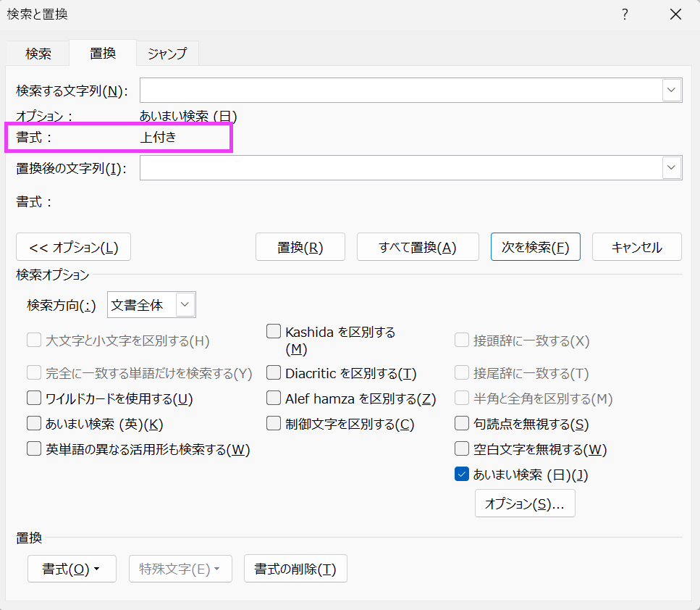This screenshot has width=700, height=610.
Task: Click the 次を検索 button
Action: tap(535, 247)
